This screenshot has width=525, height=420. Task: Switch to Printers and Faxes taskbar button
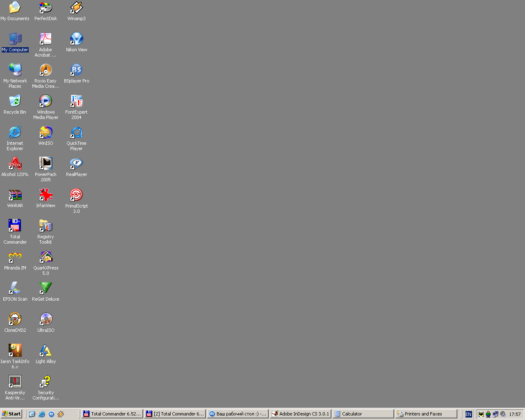(426, 414)
